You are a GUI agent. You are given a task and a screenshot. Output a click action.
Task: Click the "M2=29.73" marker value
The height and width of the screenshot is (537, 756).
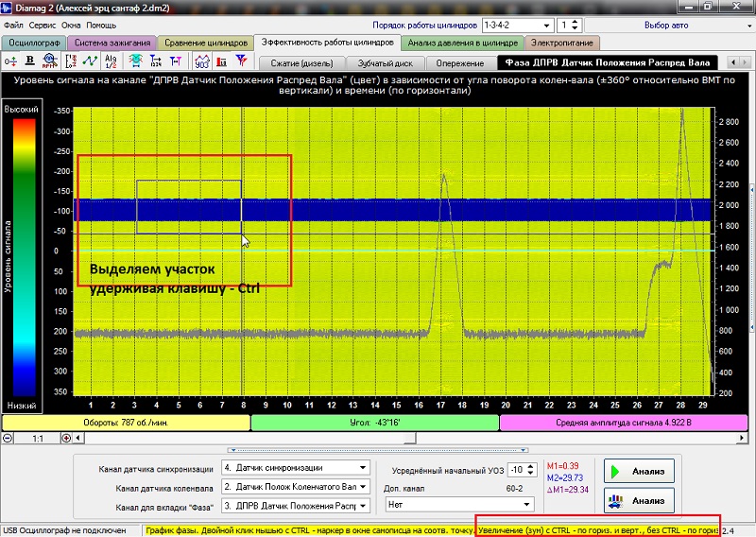pyautogui.click(x=564, y=477)
